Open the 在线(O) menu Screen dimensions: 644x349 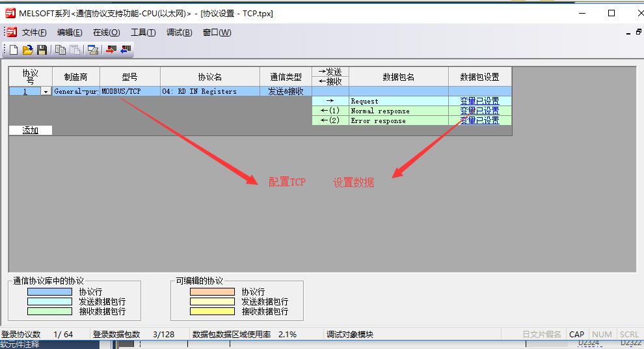click(107, 33)
